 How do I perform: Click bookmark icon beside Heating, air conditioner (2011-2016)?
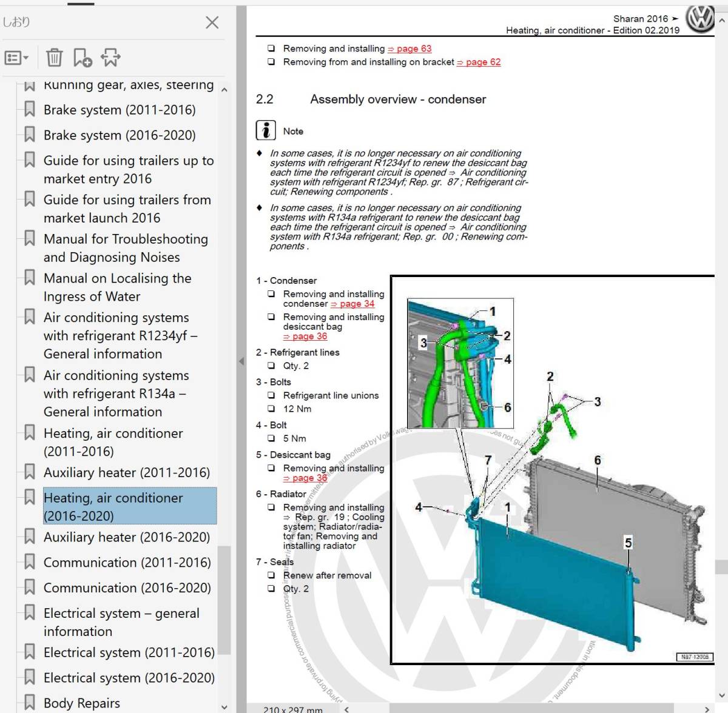(x=29, y=433)
